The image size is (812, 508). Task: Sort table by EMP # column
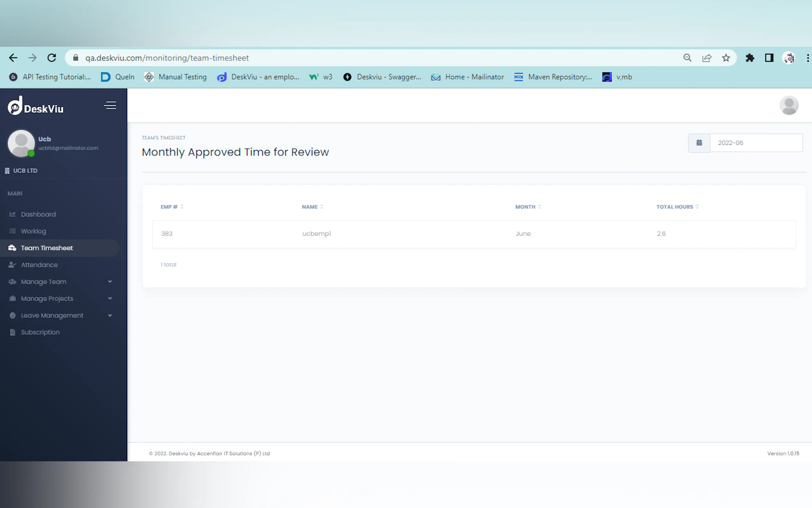pos(172,207)
